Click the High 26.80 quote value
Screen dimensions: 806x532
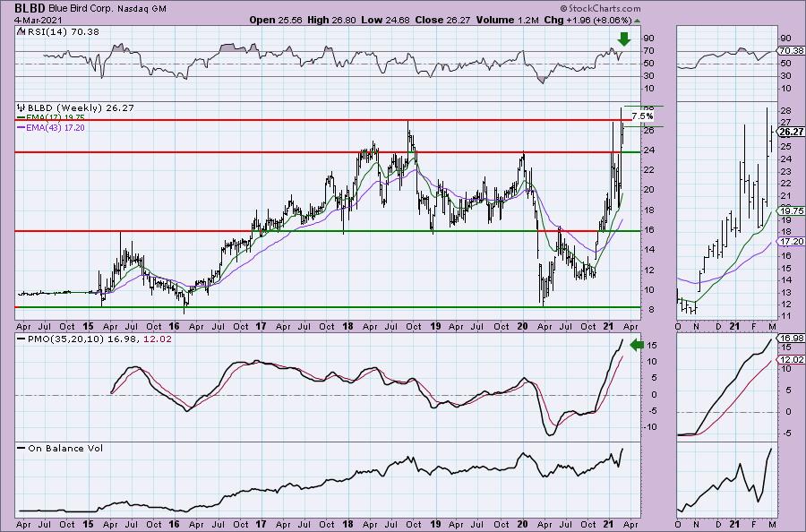(331, 20)
